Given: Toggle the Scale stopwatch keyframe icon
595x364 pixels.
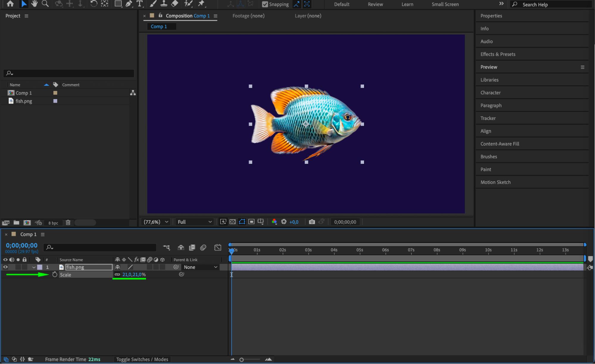Looking at the screenshot, I should tap(55, 274).
